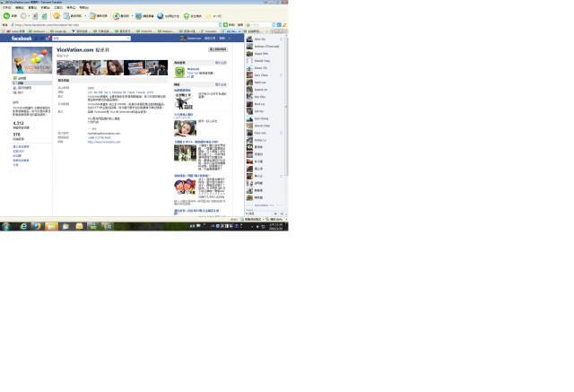Click the third photo showing a woman's face
574x392 pixels.
112,67
